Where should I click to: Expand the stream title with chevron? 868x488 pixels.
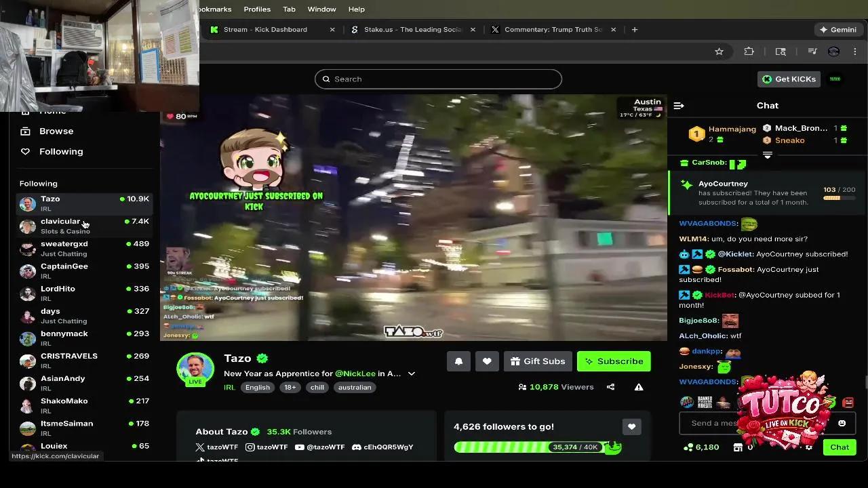pyautogui.click(x=411, y=373)
